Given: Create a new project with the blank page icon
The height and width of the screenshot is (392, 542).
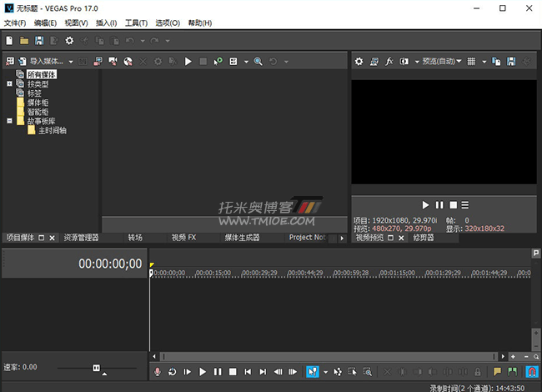Looking at the screenshot, I should pos(9,41).
